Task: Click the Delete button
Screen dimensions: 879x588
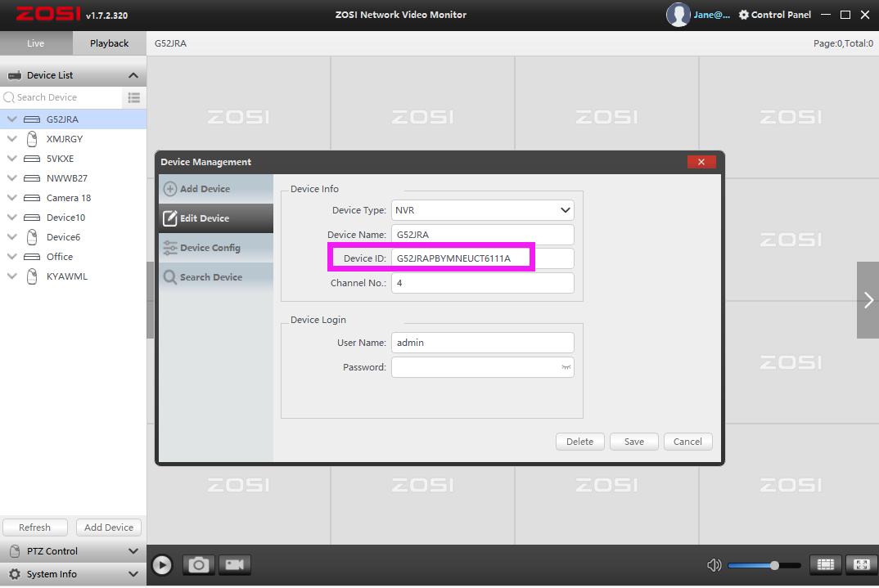Action: 579,442
